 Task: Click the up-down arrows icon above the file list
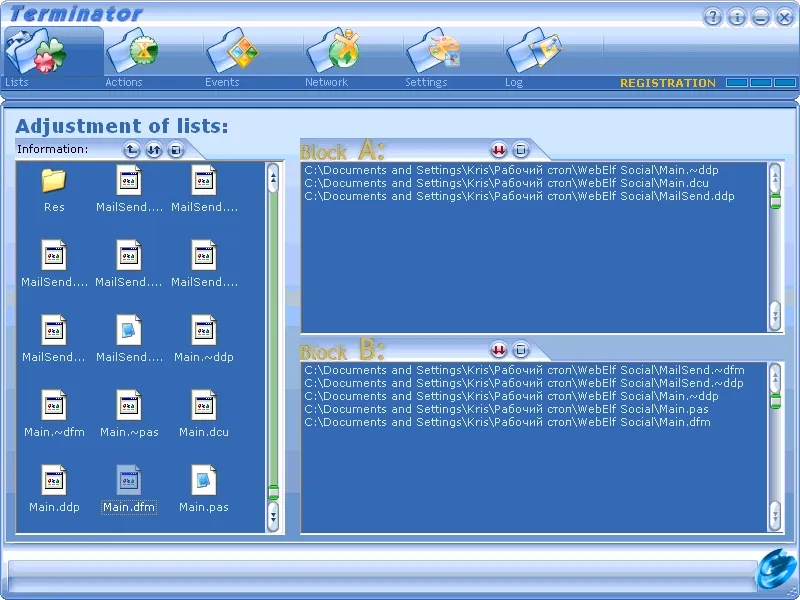(x=152, y=149)
